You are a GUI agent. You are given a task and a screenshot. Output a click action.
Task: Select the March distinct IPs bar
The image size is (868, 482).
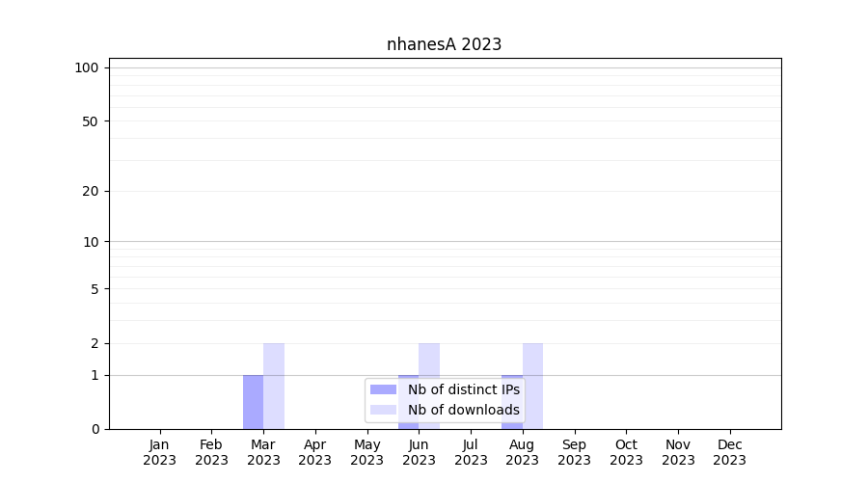tap(253, 402)
